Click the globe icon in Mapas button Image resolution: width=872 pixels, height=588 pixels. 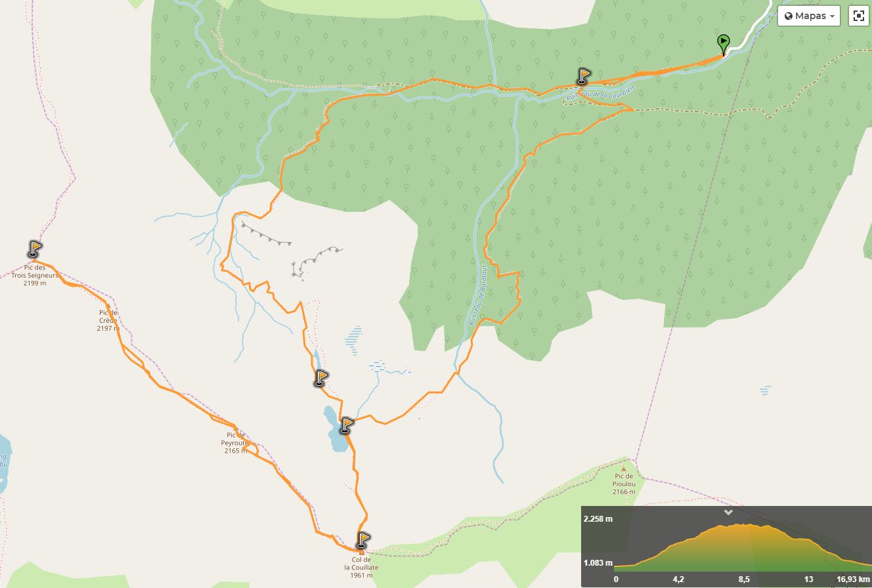789,16
